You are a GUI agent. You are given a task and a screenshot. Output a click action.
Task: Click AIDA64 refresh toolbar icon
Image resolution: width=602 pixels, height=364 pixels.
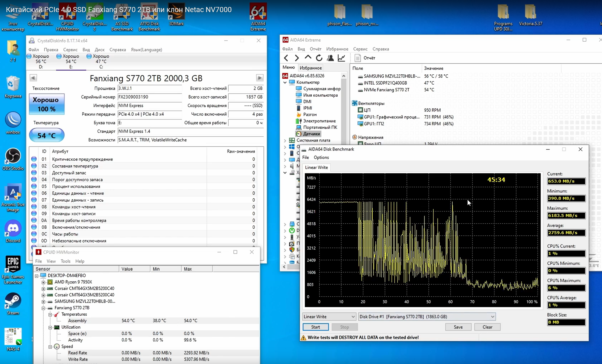[x=319, y=58]
